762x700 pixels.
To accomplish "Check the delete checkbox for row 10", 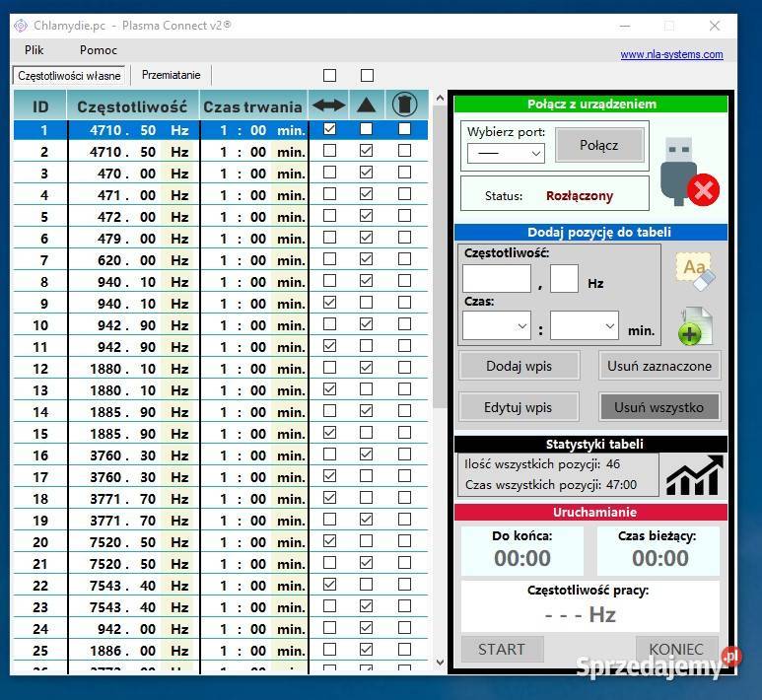I will click(x=404, y=324).
